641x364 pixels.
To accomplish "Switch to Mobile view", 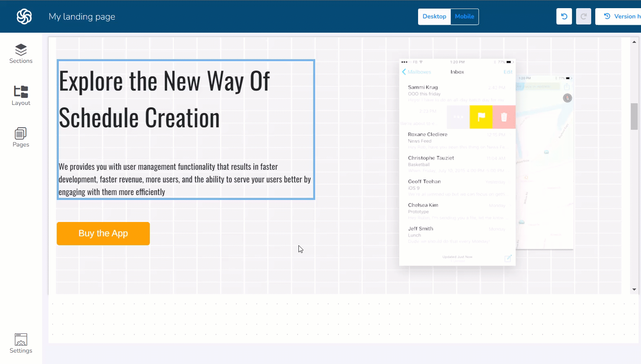I will pyautogui.click(x=465, y=17).
